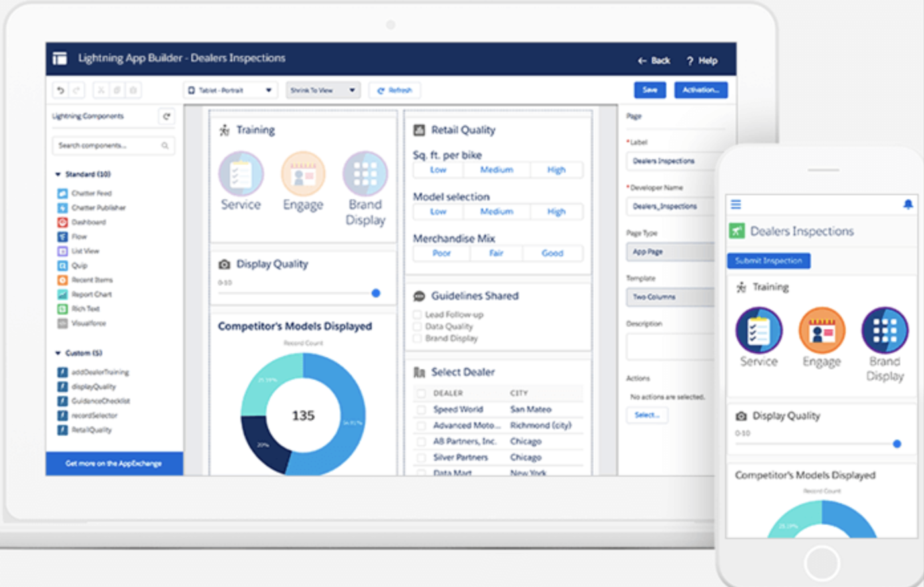Screen dimensions: 924x587
Task: Select the Chatter Feed component icon
Action: pos(62,193)
